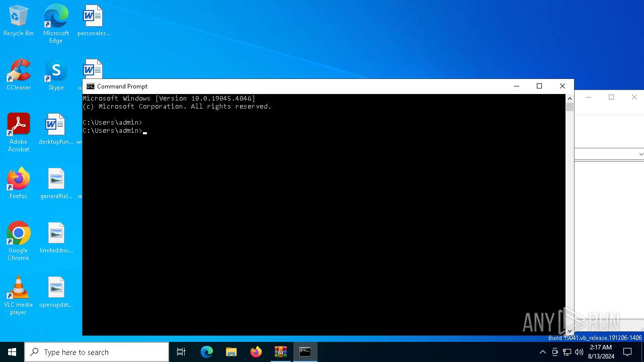The image size is (644, 362).
Task: Open Task View from the taskbar
Action: (x=181, y=352)
